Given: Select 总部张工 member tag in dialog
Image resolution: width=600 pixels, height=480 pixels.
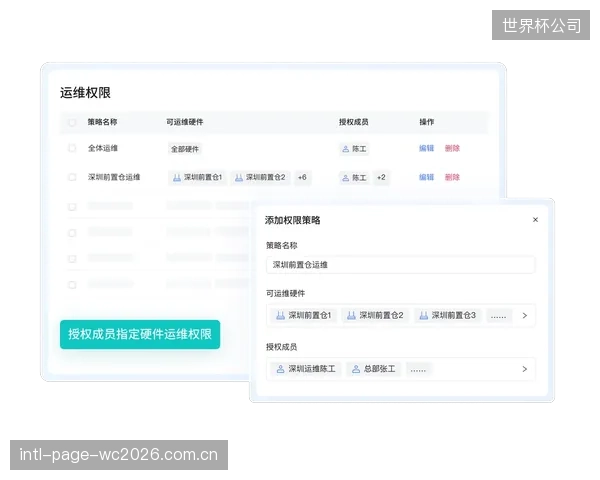Looking at the screenshot, I should click(373, 369).
